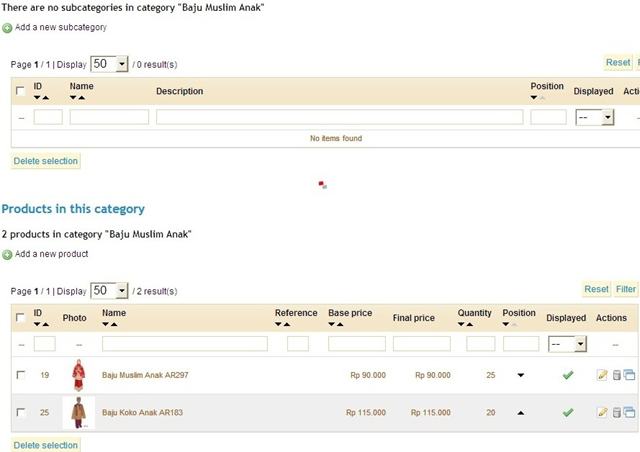Open product link Baju Muslim Anak AR297
Viewport: 640px width, 452px height.
pos(145,375)
